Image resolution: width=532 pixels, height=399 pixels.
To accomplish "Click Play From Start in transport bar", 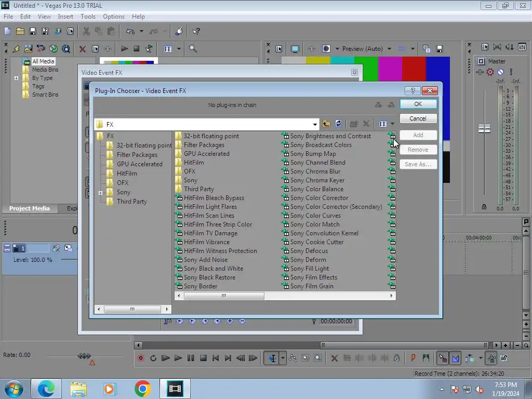I will click(x=166, y=358).
